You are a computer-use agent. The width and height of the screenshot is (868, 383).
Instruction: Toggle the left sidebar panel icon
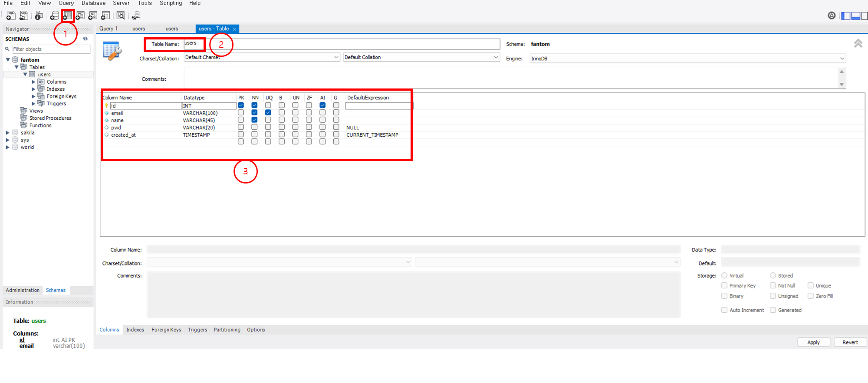845,16
